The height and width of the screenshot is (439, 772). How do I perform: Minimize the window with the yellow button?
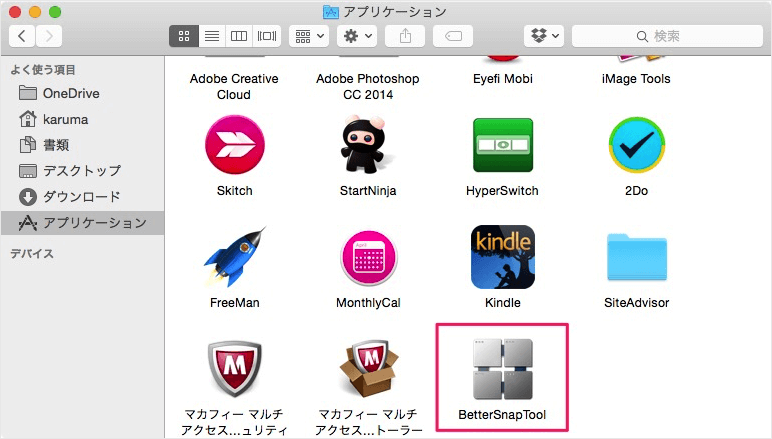(x=35, y=12)
